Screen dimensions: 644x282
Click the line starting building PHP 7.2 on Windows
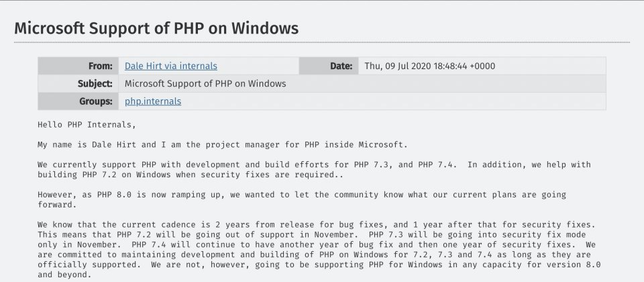pos(191,175)
